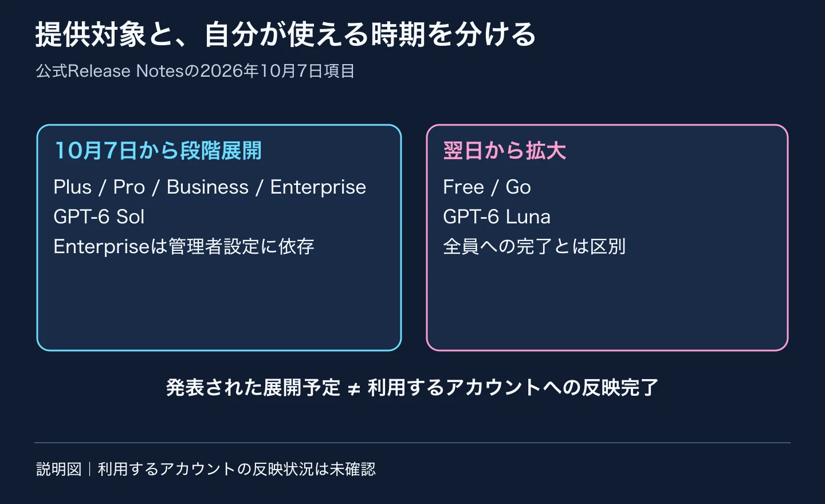Click the text GPT-6 Luna
This screenshot has height=504, width=825.
tap(497, 217)
